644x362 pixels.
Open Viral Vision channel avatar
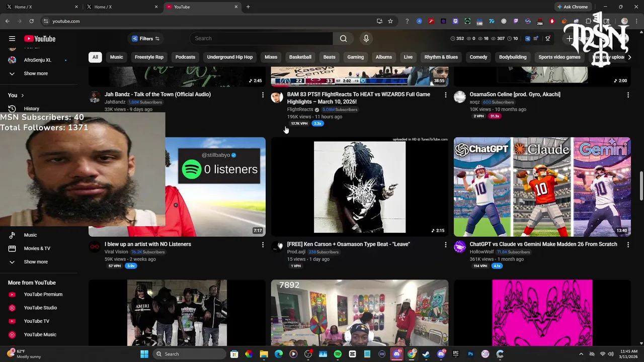point(95,247)
